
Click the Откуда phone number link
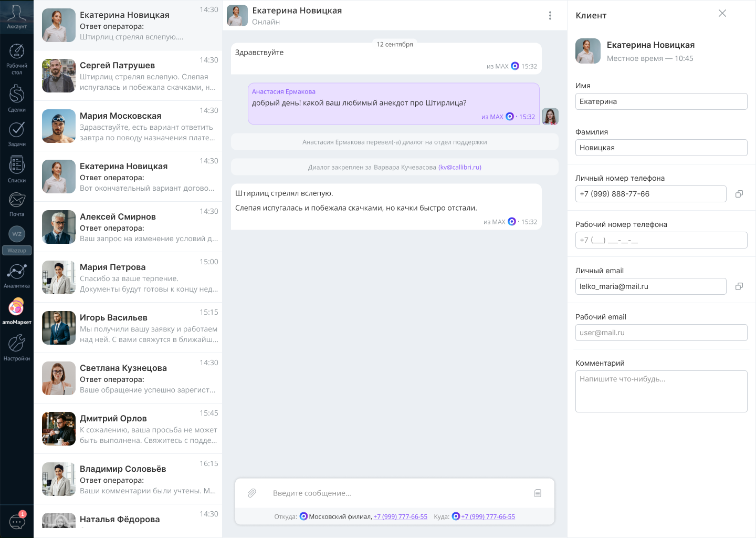(x=400, y=516)
